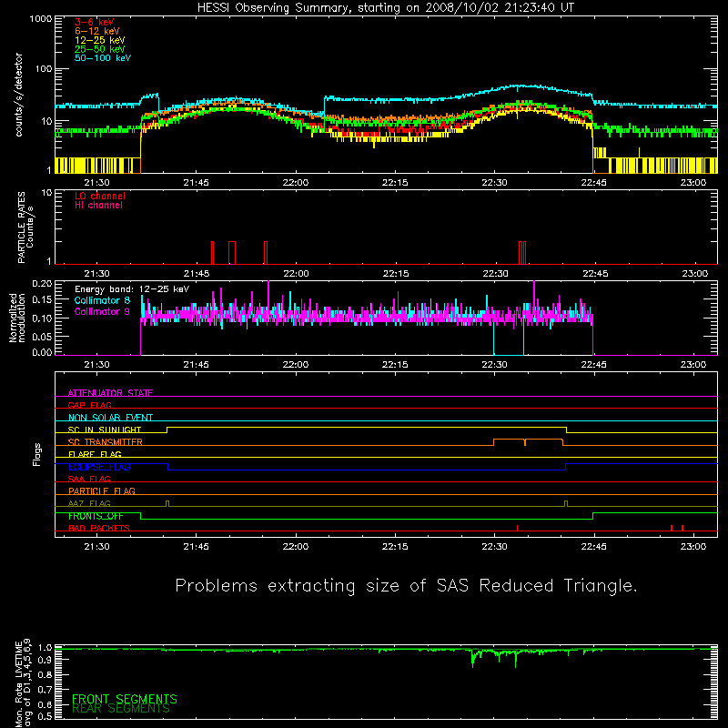Click the "22:00" tick under the Flags panel

point(296,547)
